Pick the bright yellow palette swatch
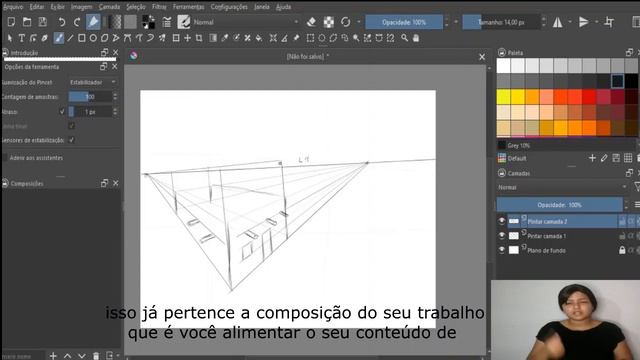Viewport: 640px width, 360px height. [x=503, y=97]
